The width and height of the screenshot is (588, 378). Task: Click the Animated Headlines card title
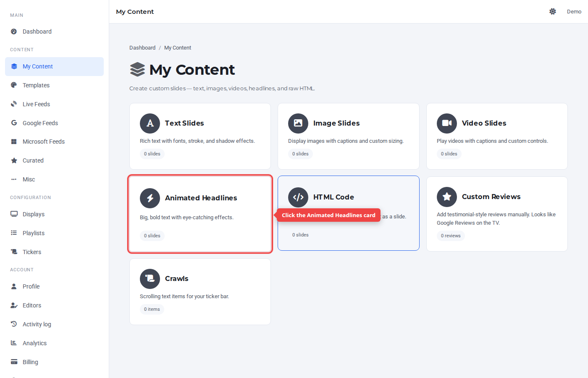tap(201, 198)
